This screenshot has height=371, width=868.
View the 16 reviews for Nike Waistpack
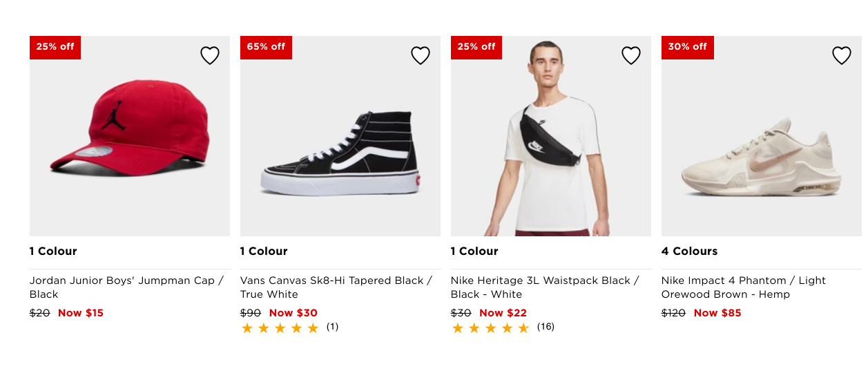[x=546, y=327]
